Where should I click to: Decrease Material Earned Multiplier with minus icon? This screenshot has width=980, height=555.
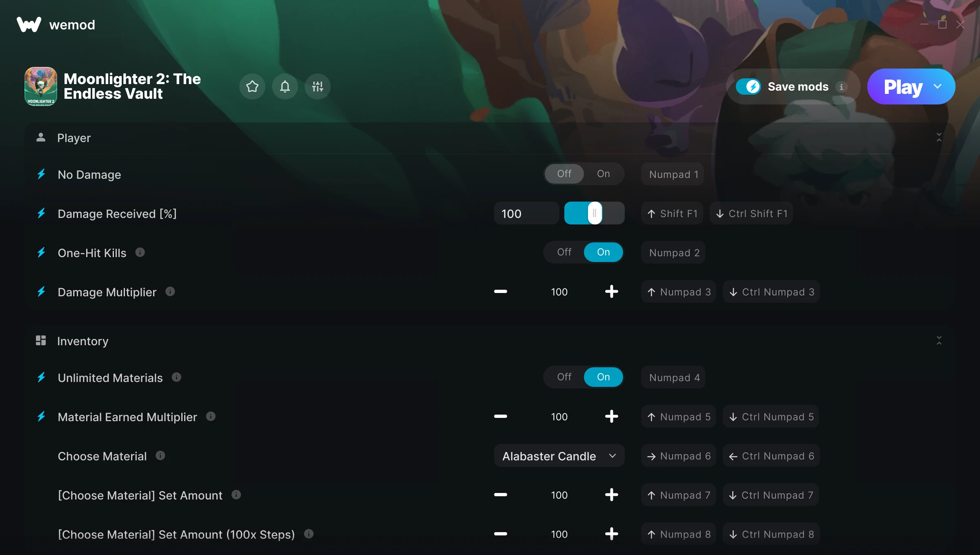[501, 416]
